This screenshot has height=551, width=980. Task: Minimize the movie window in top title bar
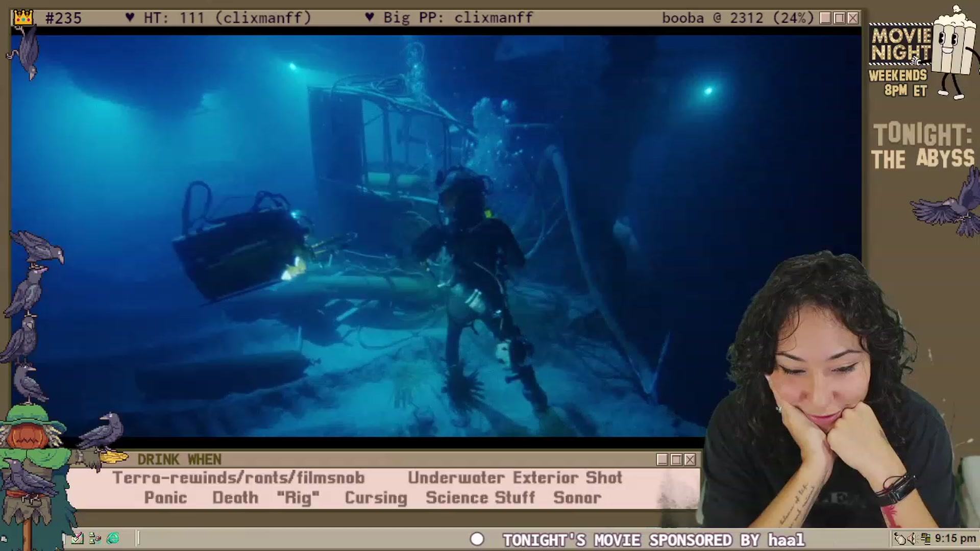825,18
